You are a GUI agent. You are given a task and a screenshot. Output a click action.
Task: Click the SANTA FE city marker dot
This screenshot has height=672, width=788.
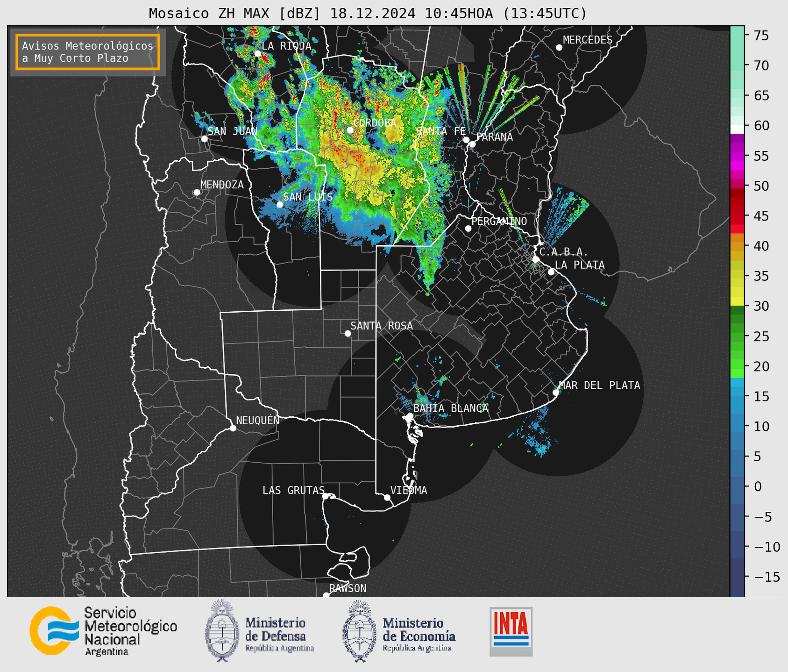pos(466,140)
